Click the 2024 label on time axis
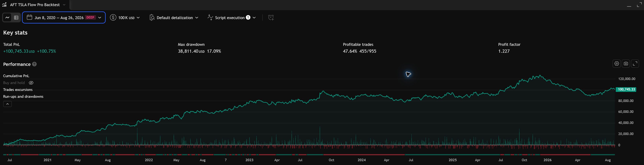644x165 pixels. coord(361,160)
